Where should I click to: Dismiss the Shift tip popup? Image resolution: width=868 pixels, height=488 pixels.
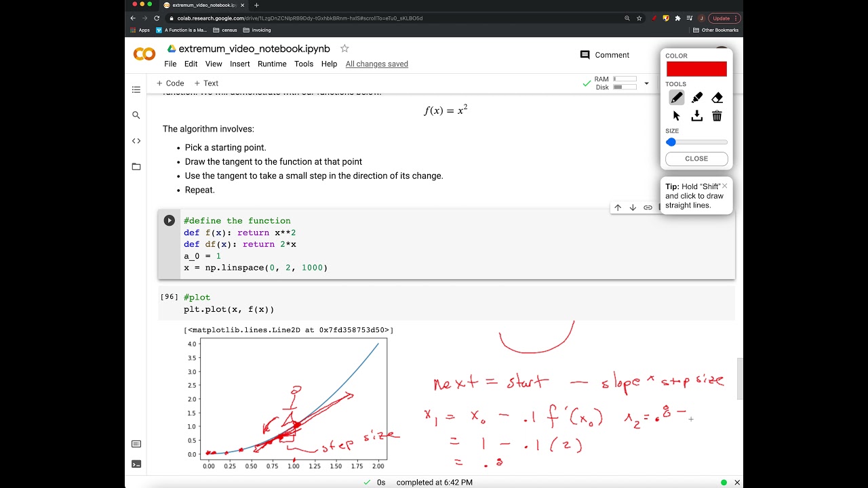click(724, 186)
